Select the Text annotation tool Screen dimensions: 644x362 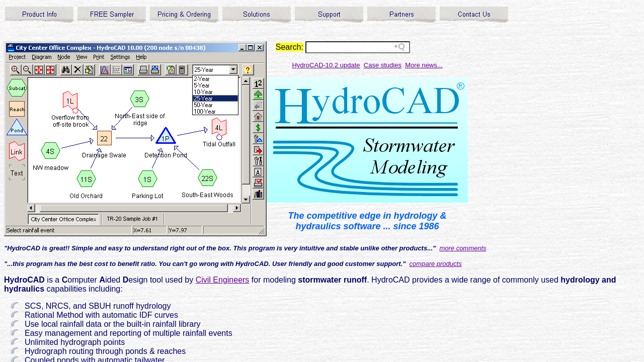click(x=17, y=172)
